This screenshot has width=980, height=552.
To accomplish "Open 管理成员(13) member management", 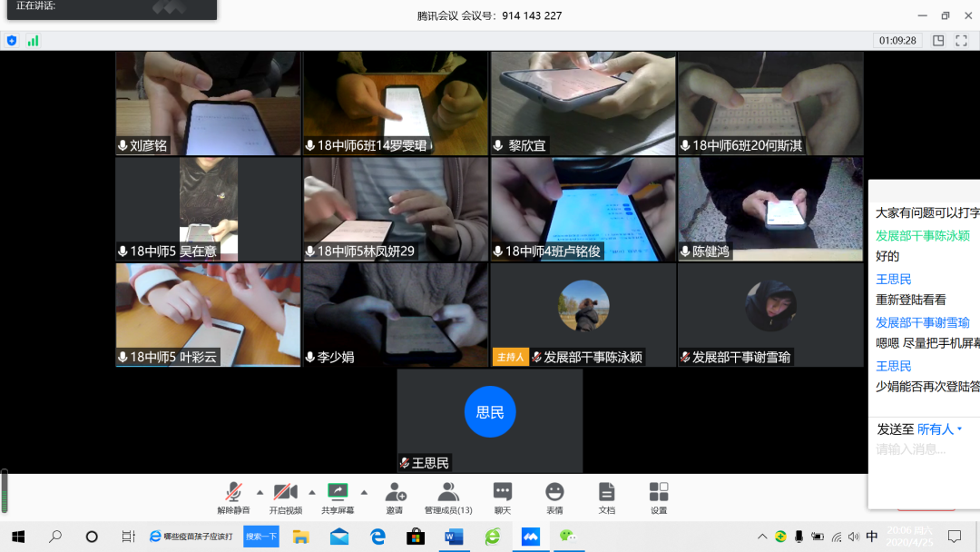I will pos(447,497).
